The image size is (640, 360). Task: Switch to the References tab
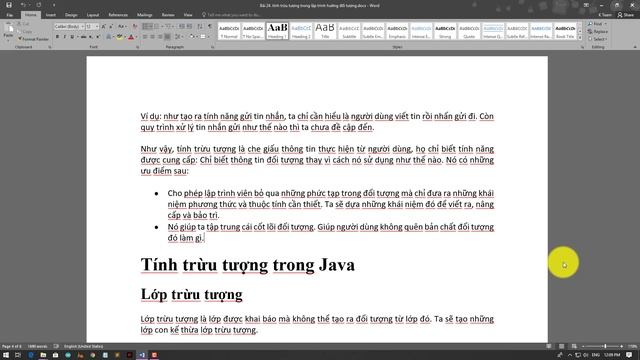coord(118,15)
